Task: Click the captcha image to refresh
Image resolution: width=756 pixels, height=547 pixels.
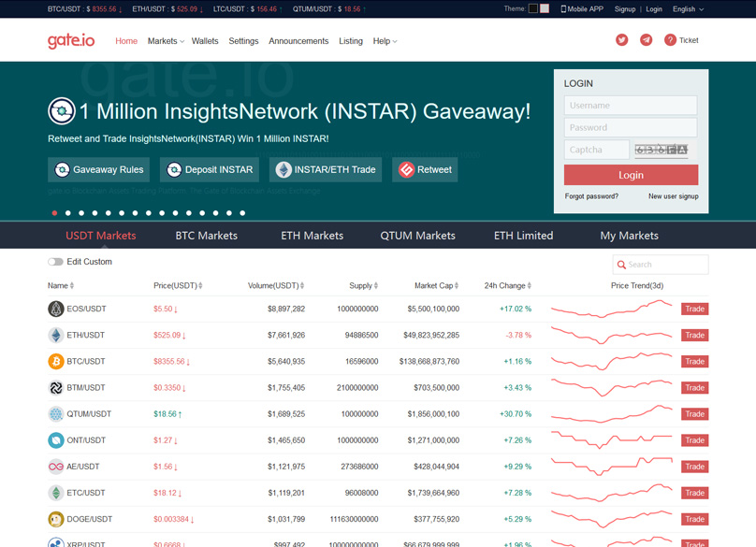Action: click(661, 150)
